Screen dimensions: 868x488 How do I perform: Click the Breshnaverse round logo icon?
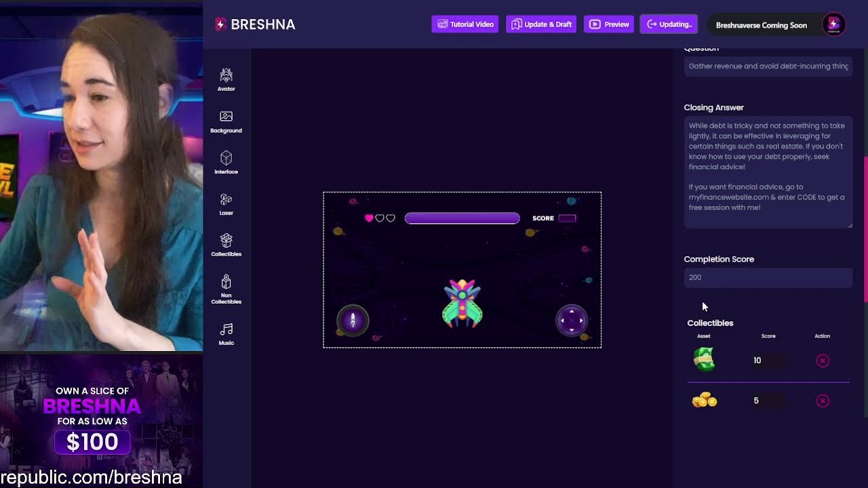tap(833, 24)
